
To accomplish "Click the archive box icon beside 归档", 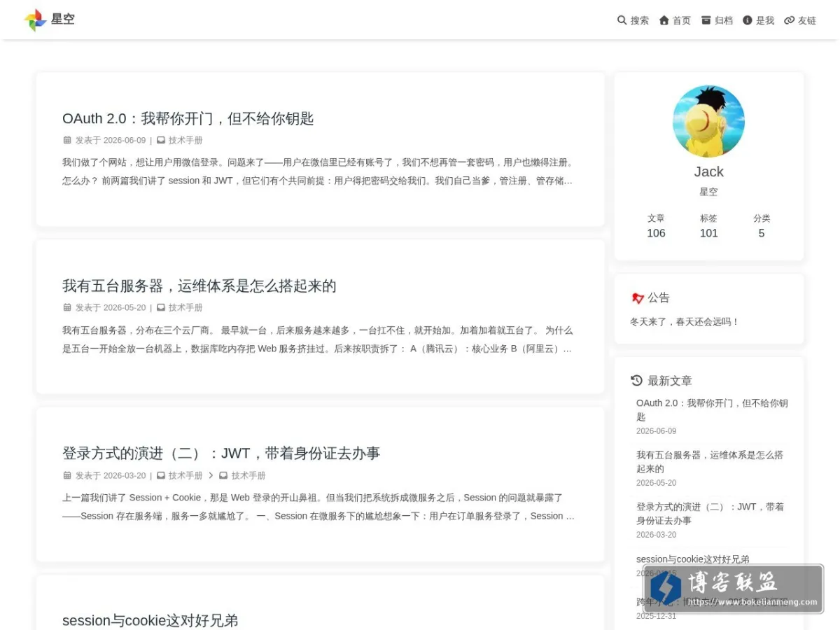I will [706, 20].
